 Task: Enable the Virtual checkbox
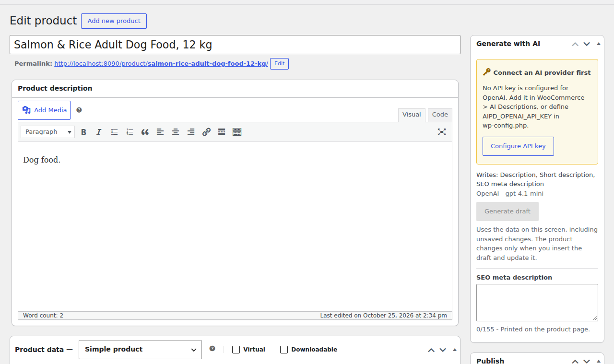click(236, 350)
